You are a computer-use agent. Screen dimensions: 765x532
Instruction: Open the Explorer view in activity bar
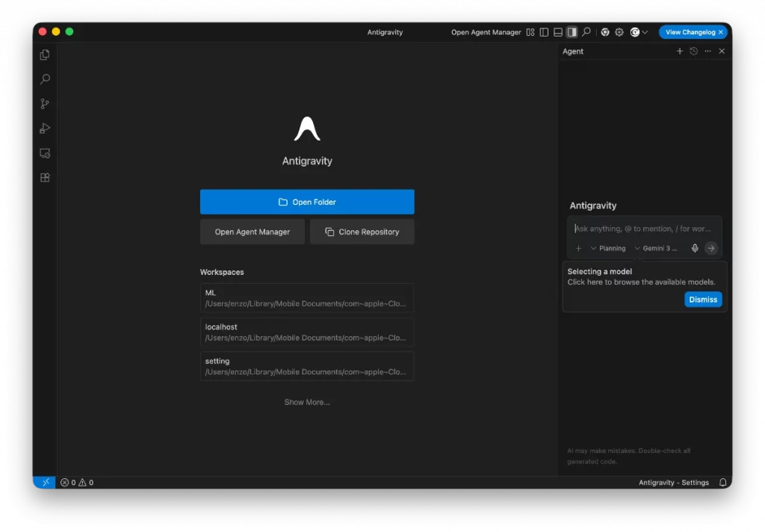point(45,55)
